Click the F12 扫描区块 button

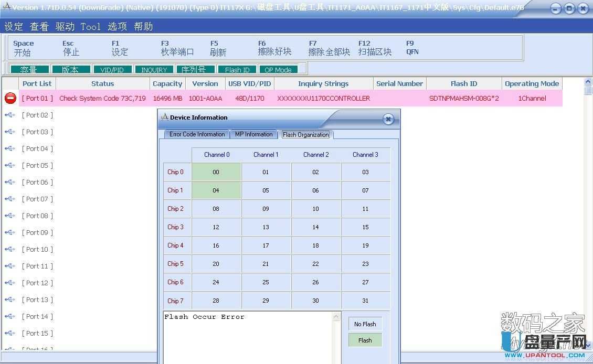[375, 48]
